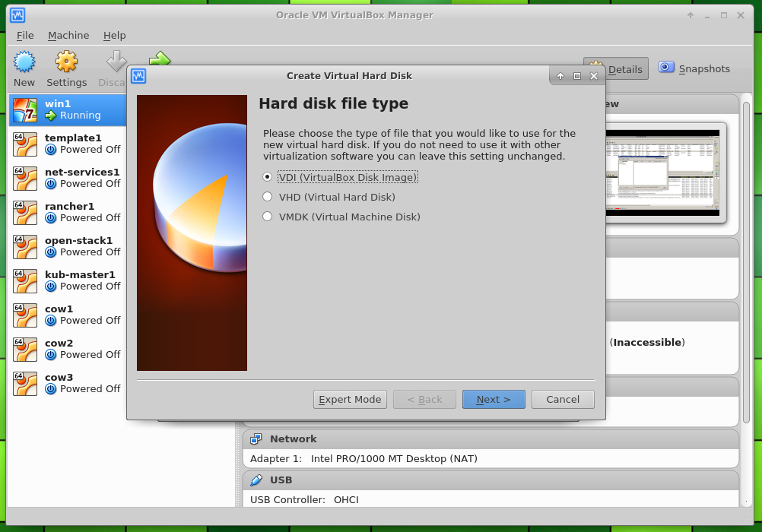The image size is (762, 532).
Task: Select the cow2 virtual machine
Action: [68, 350]
